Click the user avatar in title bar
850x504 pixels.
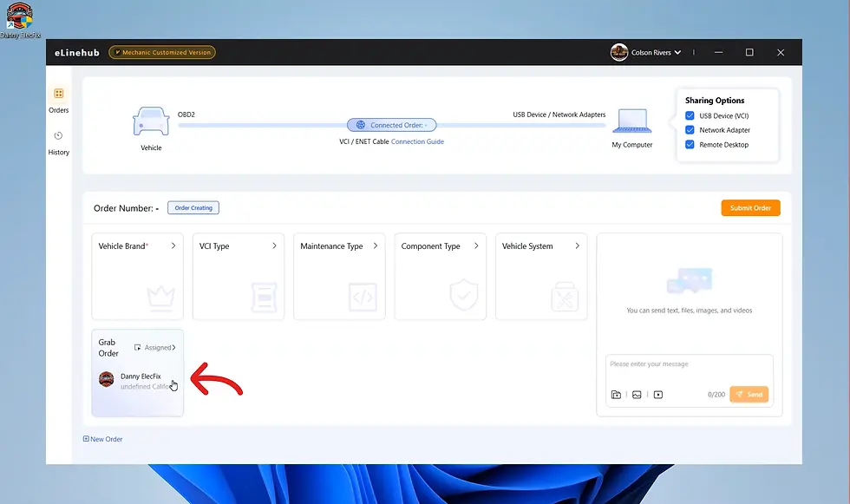pos(619,53)
